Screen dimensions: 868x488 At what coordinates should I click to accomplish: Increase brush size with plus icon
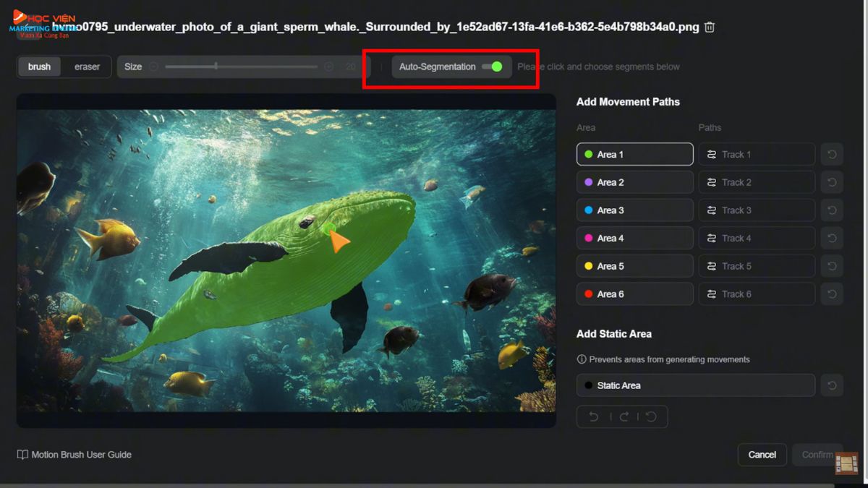[329, 67]
